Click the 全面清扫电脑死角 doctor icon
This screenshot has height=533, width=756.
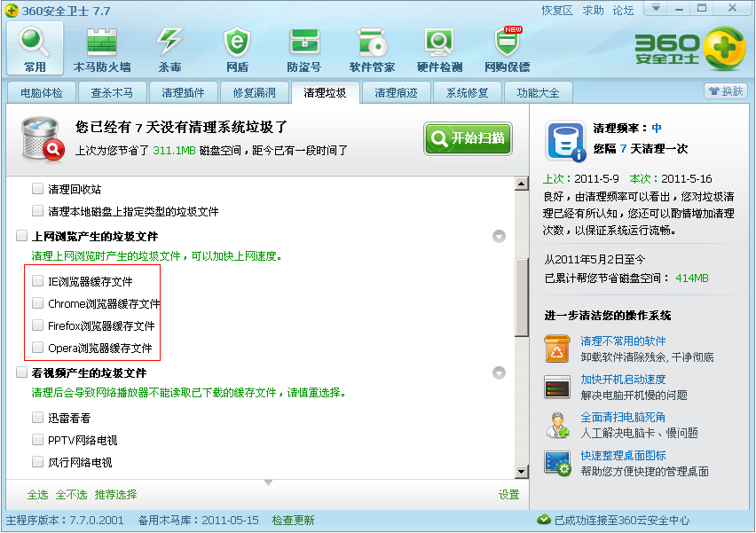(557, 425)
